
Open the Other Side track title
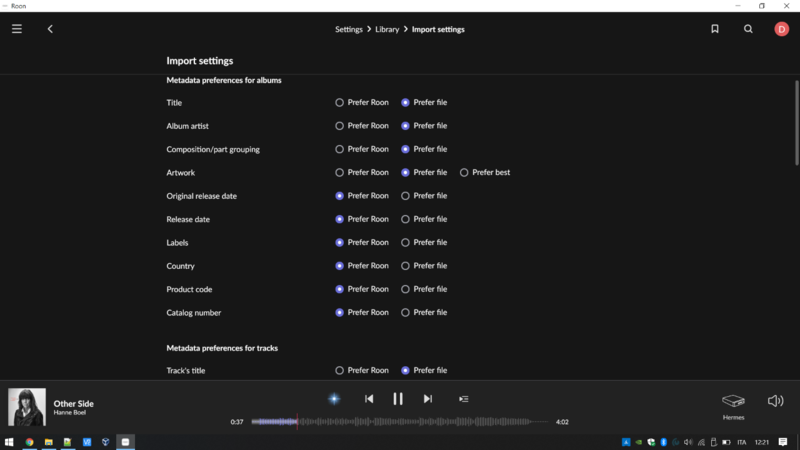[73, 404]
